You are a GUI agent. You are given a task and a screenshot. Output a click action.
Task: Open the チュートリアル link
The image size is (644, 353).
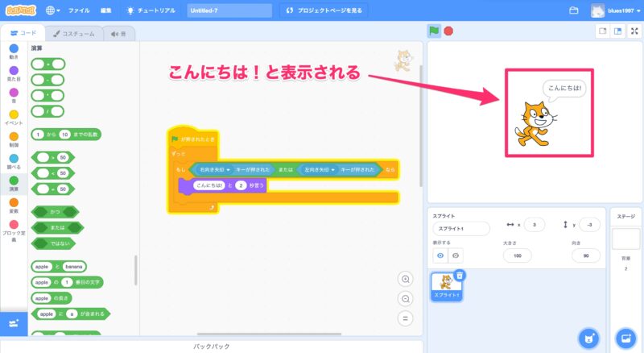tap(153, 10)
